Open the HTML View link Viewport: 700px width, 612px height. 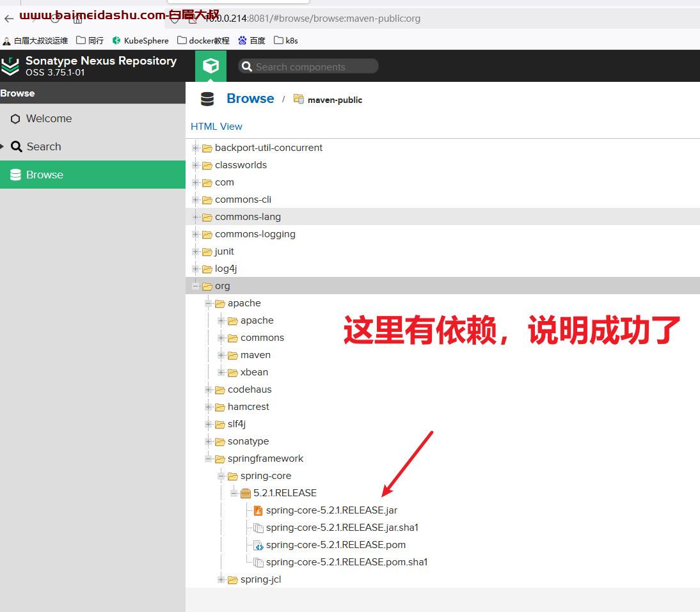[x=216, y=127]
